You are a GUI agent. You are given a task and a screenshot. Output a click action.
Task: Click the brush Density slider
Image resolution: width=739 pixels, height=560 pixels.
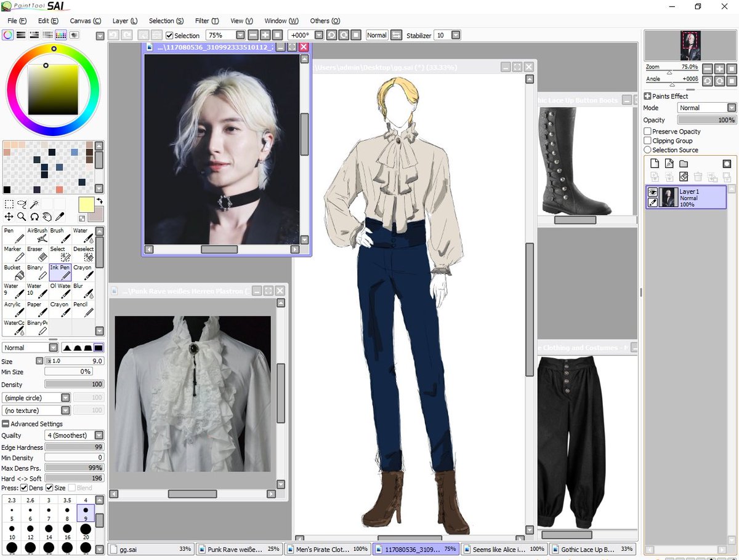[74, 385]
